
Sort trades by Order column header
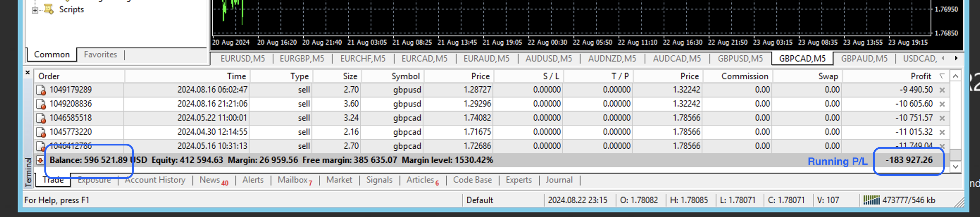point(79,76)
